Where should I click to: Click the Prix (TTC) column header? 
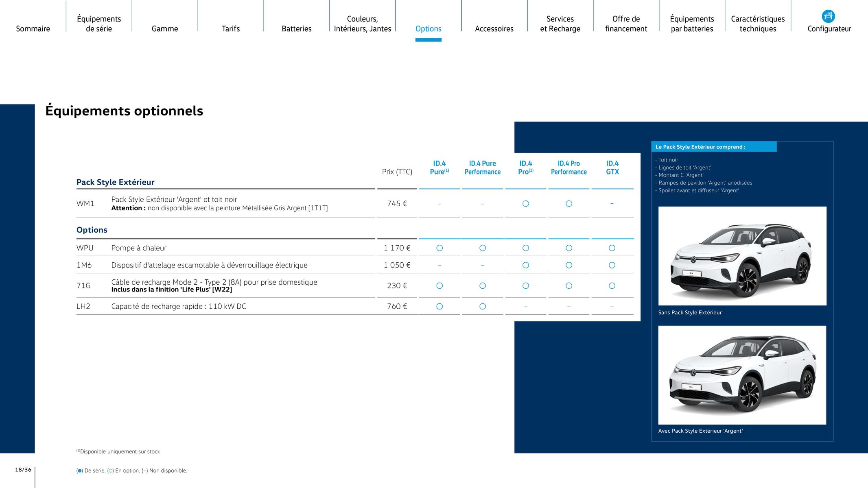coord(397,172)
